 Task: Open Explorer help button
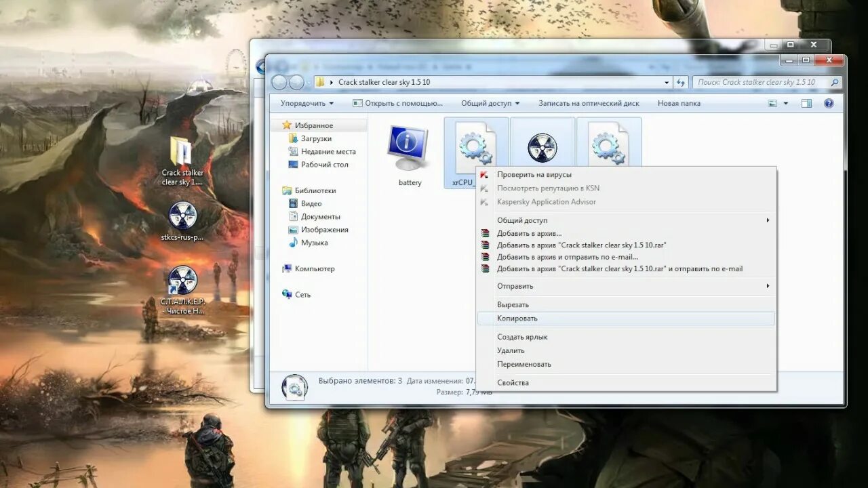tap(828, 104)
